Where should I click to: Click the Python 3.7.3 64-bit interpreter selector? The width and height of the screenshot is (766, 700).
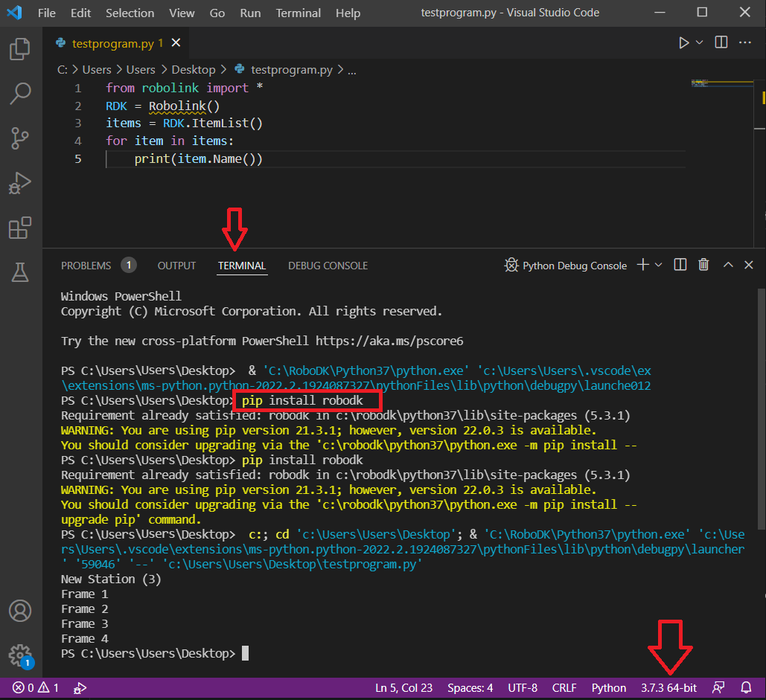click(x=668, y=687)
